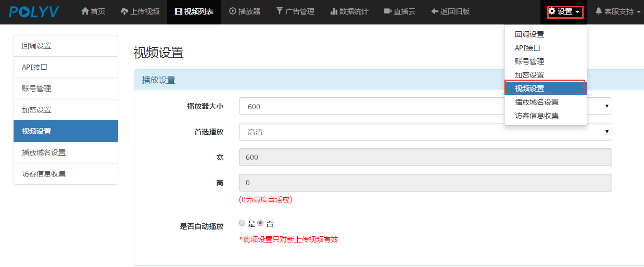Open 回调设置 in the left sidebar
The height and width of the screenshot is (267, 644).
coord(66,46)
